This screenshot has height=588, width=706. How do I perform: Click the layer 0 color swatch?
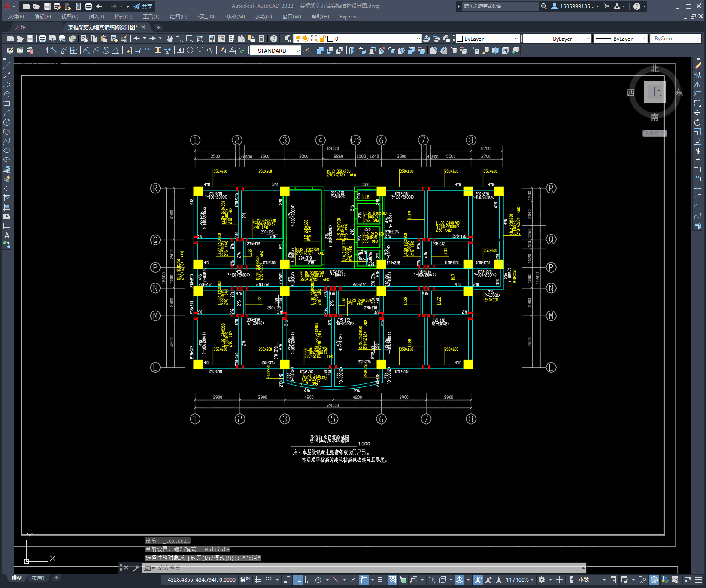click(330, 39)
